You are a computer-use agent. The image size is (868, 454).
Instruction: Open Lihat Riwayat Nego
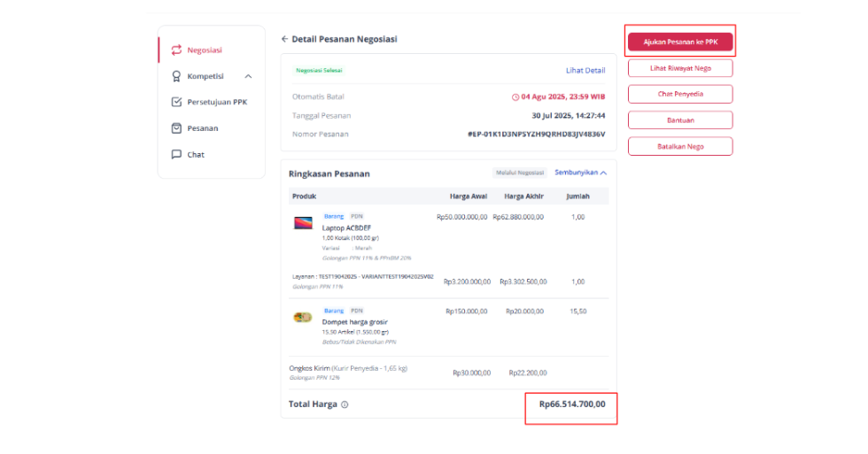pos(680,68)
